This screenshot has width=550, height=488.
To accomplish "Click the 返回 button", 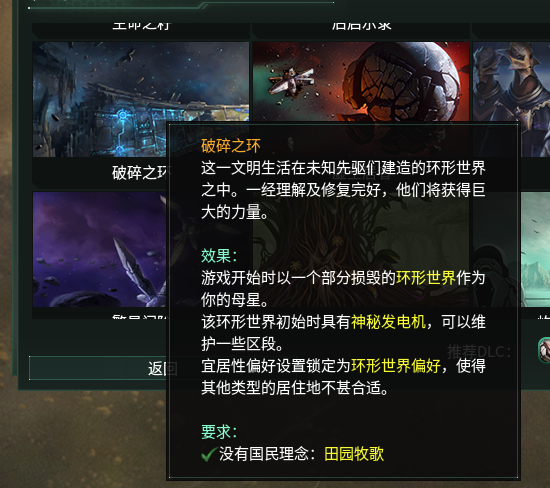I will pyautogui.click(x=98, y=368).
